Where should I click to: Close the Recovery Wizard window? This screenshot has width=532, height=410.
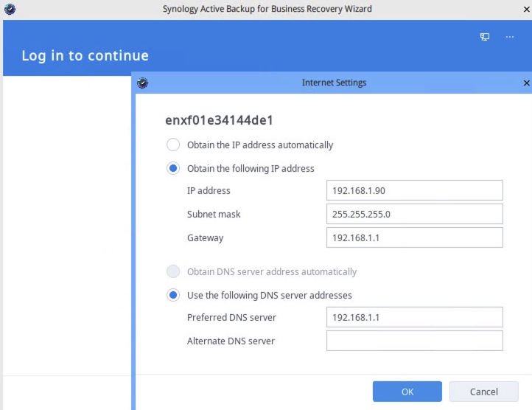(x=527, y=9)
